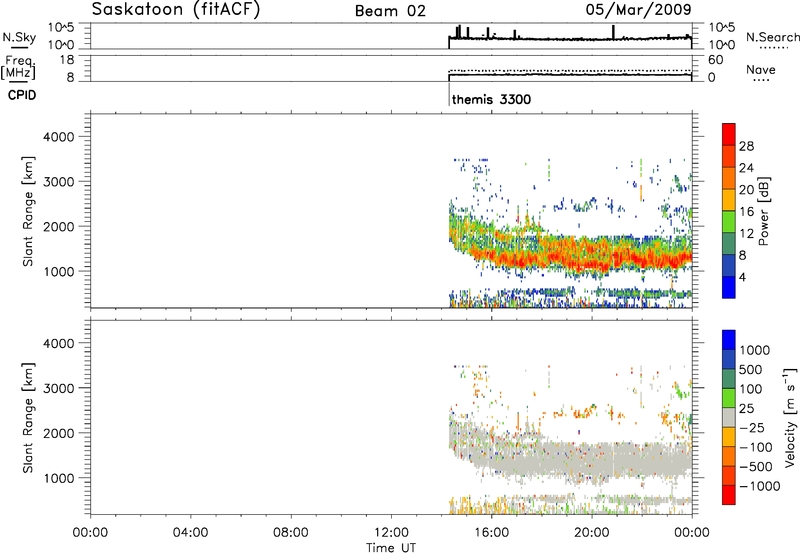Image resolution: width=800 pixels, height=554 pixels.
Task: Click the '08:00' time axis label
Action: coord(291,533)
